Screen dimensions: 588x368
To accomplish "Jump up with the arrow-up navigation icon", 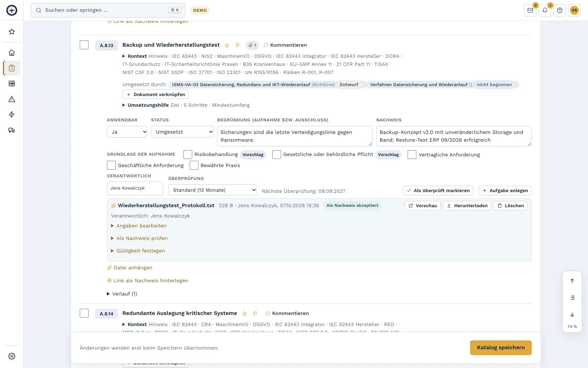I will [572, 281].
